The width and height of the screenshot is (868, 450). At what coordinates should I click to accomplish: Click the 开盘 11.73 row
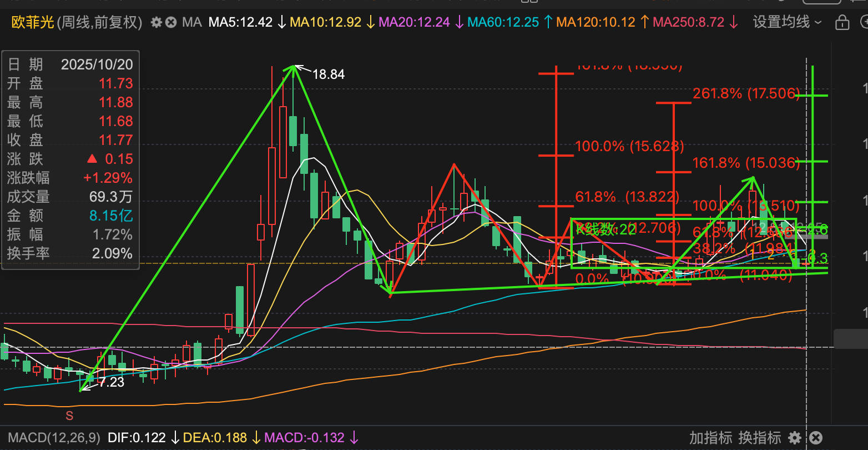pos(70,83)
